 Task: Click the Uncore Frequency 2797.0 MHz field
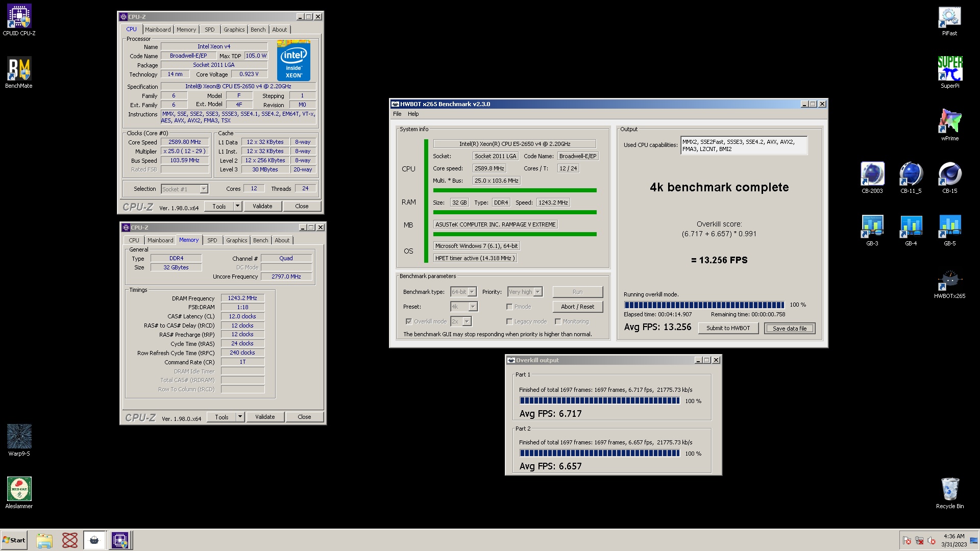(x=286, y=277)
